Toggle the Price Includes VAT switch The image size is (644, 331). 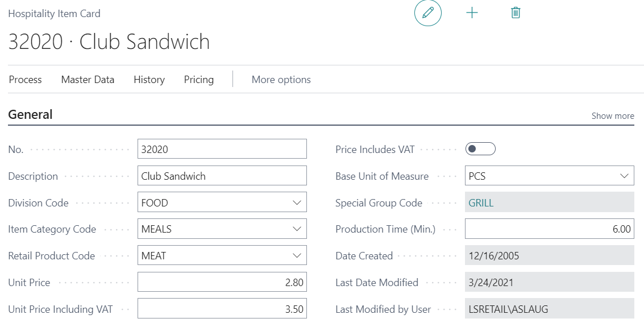tap(480, 149)
